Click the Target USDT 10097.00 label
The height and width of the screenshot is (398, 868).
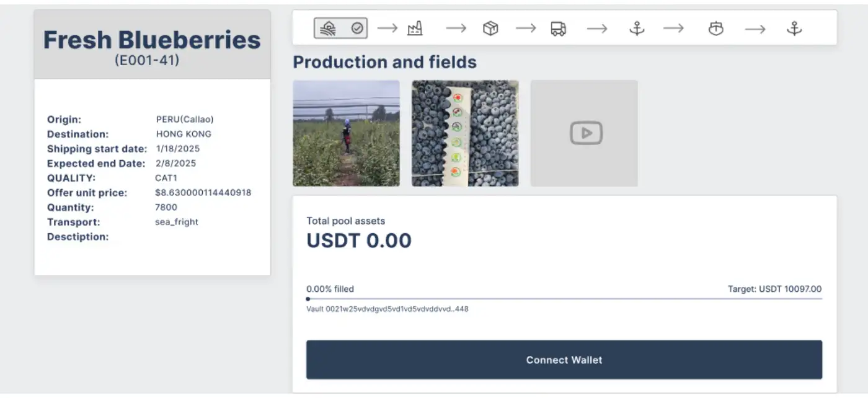[x=774, y=289]
